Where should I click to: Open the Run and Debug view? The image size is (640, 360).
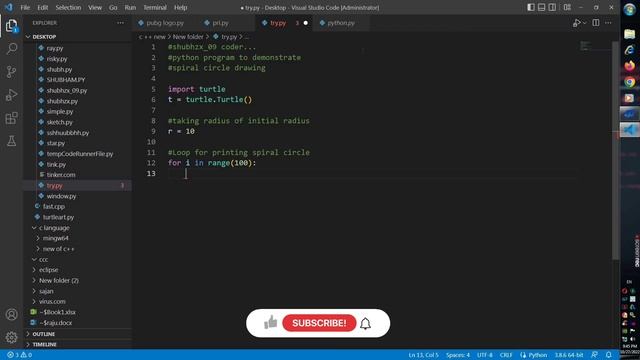11,95
